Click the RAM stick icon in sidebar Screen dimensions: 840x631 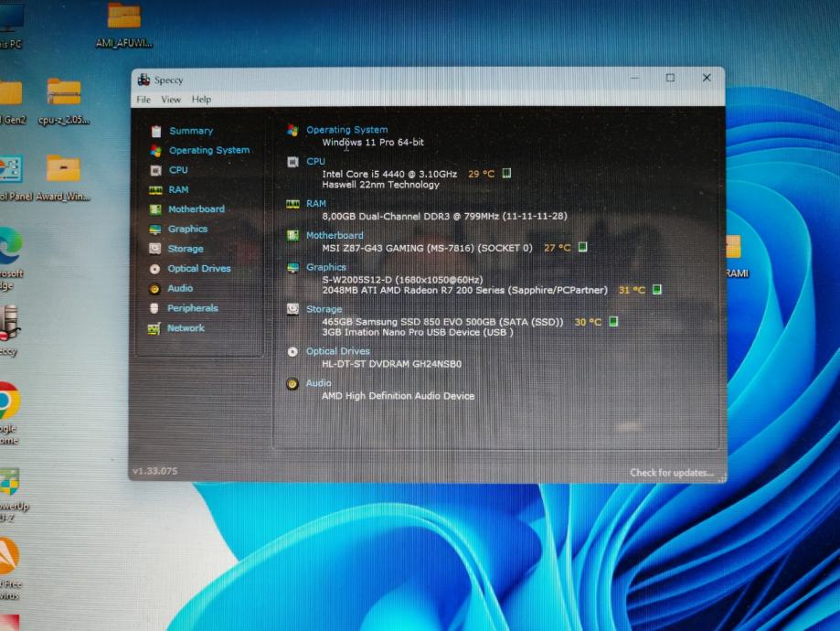tap(156, 190)
